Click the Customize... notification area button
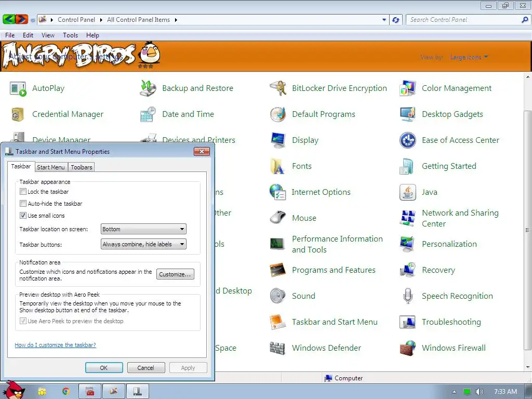Viewport: 532px width, 399px height. tap(175, 274)
